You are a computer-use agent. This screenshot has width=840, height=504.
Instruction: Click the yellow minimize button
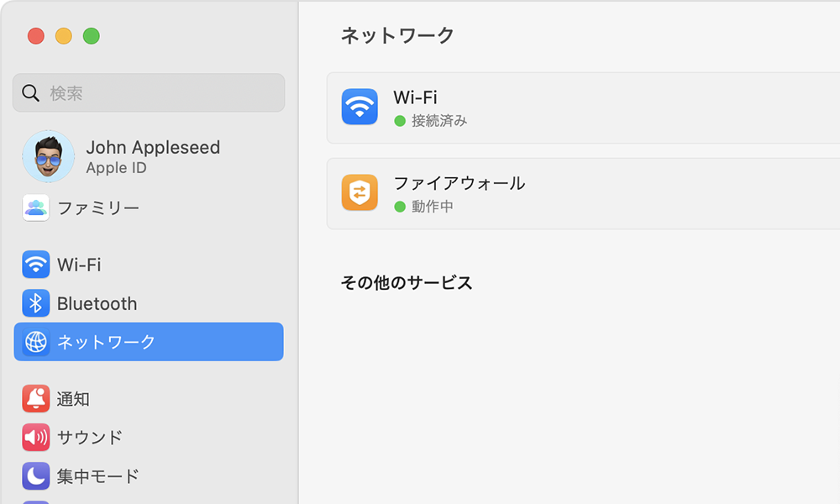(x=64, y=36)
